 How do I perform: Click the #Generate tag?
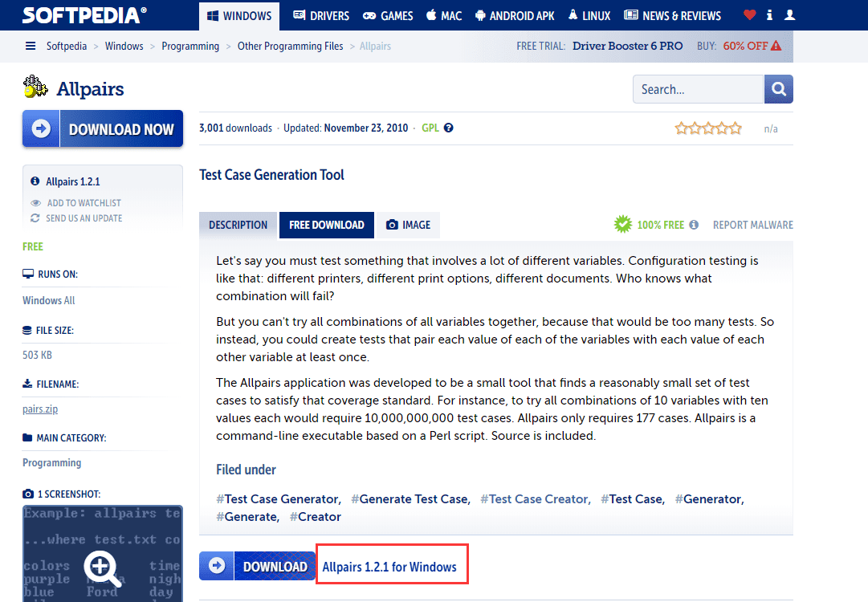coord(247,517)
